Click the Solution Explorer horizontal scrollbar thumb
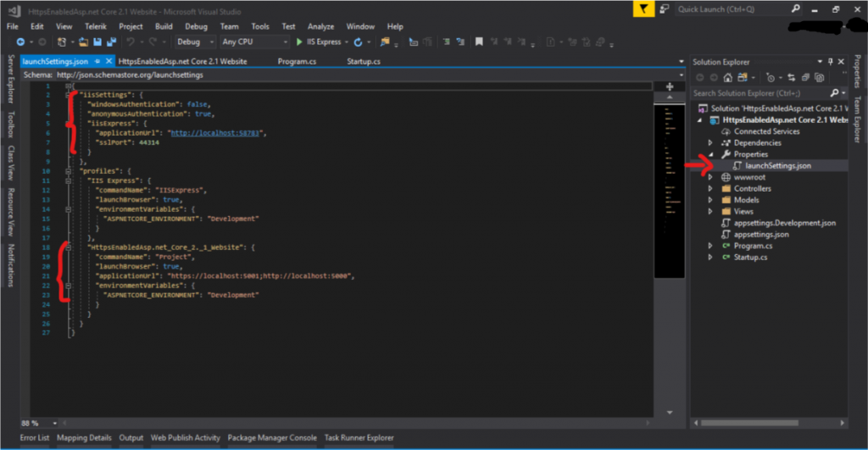 pos(749,423)
